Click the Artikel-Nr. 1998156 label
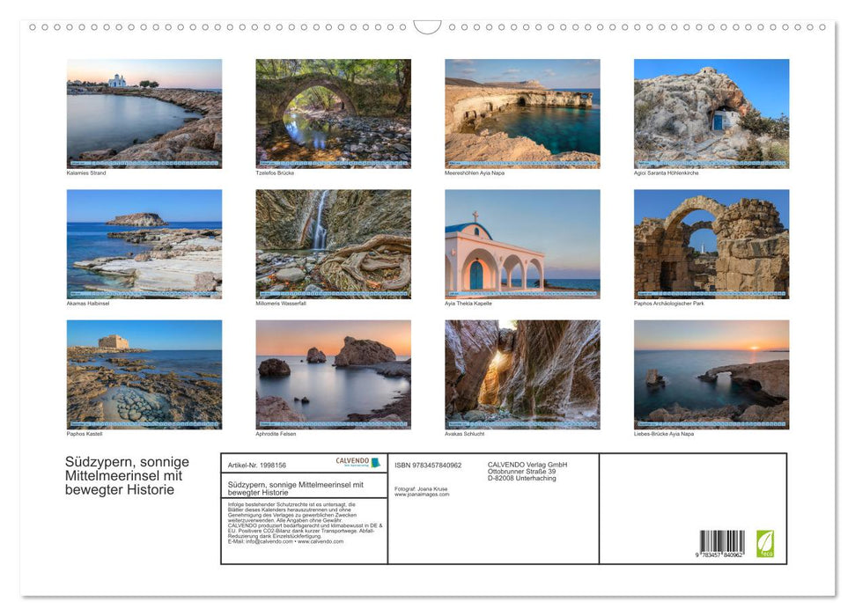Viewport: 855px width, 616px height. click(x=257, y=465)
